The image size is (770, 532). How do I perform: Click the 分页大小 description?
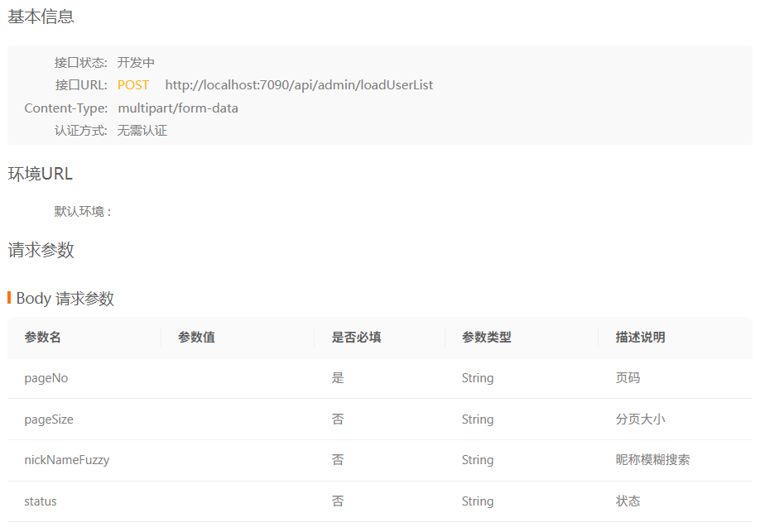640,419
